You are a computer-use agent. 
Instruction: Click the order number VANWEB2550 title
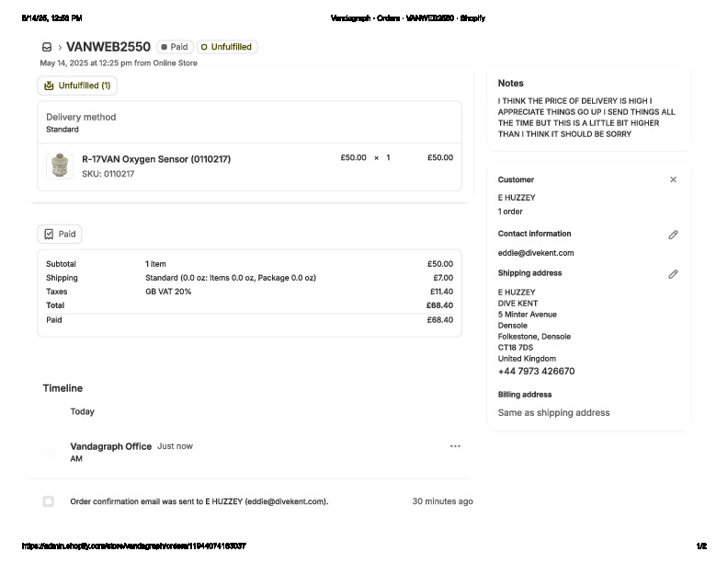108,47
